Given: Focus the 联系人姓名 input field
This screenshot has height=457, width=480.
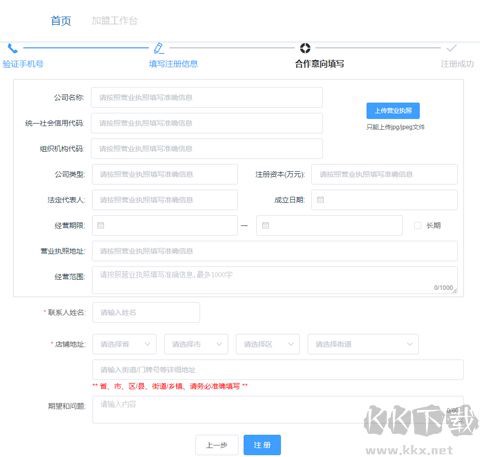Looking at the screenshot, I should [x=146, y=312].
